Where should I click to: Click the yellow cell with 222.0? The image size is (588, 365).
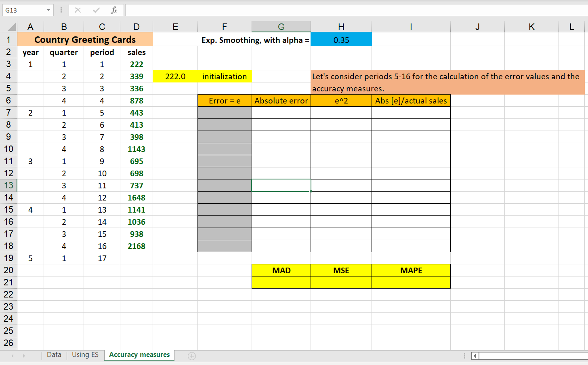175,76
